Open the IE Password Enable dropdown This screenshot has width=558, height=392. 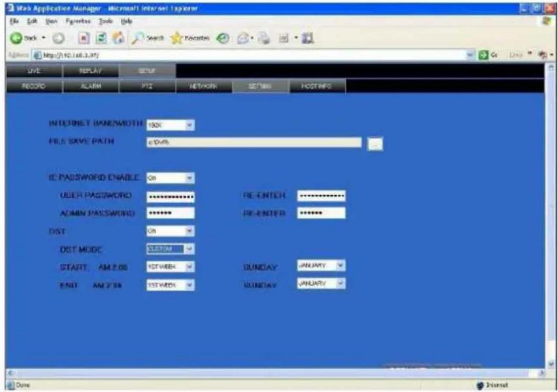pyautogui.click(x=189, y=178)
